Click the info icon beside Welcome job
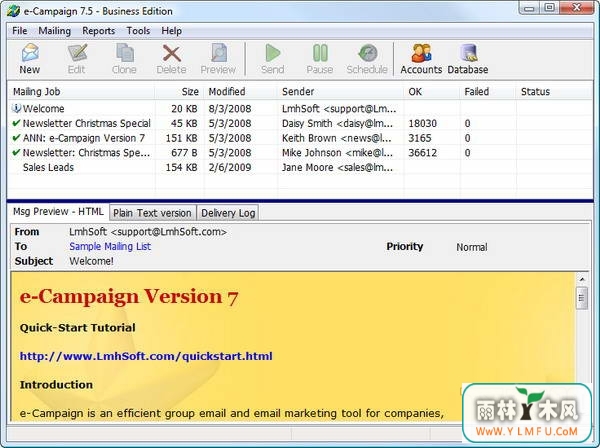Screen dimensions: 600x448 16,108
